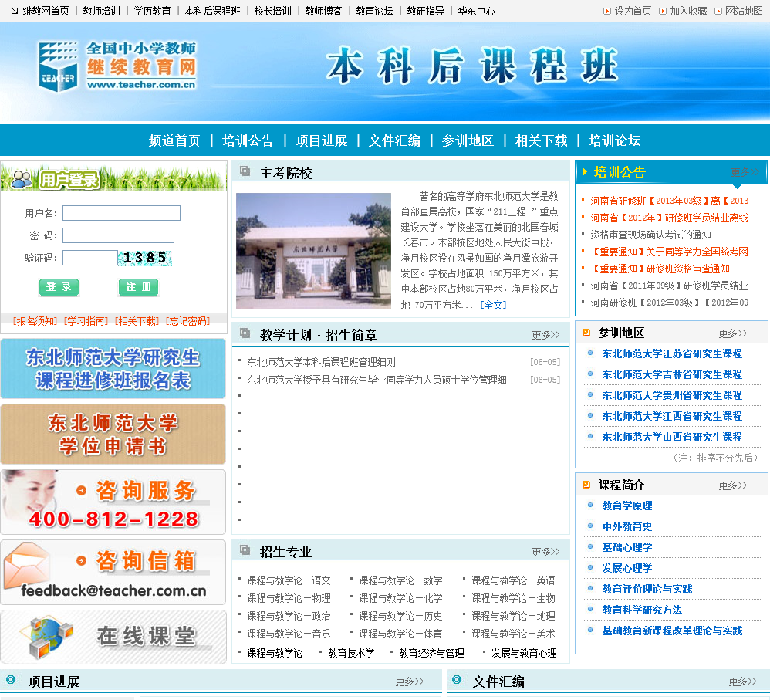Open 课程与教学论-数学 major link

(x=400, y=580)
